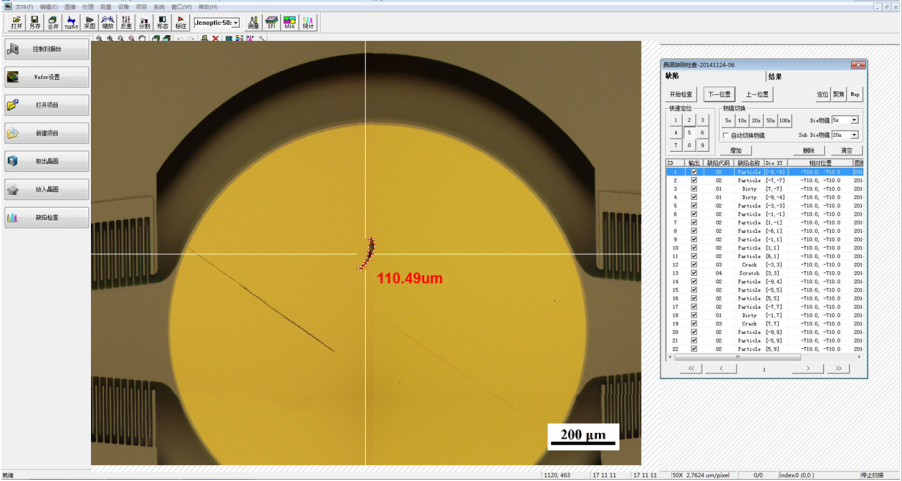The height and width of the screenshot is (481, 902).
Task: Click the 开始检查 start inspection button
Action: [681, 94]
